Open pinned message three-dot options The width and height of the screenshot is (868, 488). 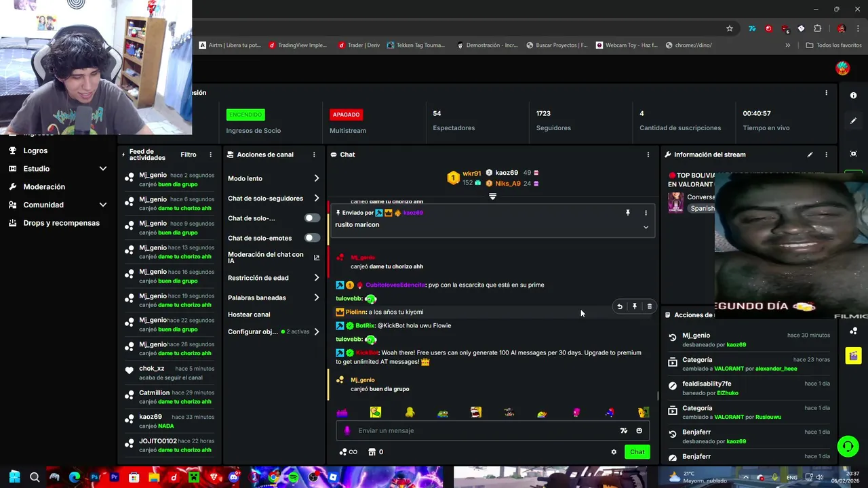(646, 213)
